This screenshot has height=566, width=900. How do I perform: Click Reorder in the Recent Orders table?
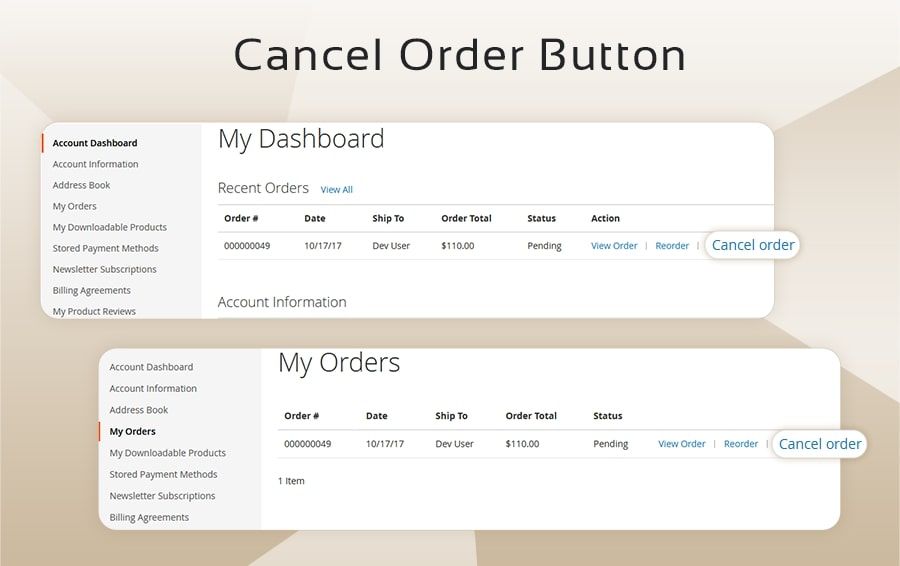(x=672, y=246)
